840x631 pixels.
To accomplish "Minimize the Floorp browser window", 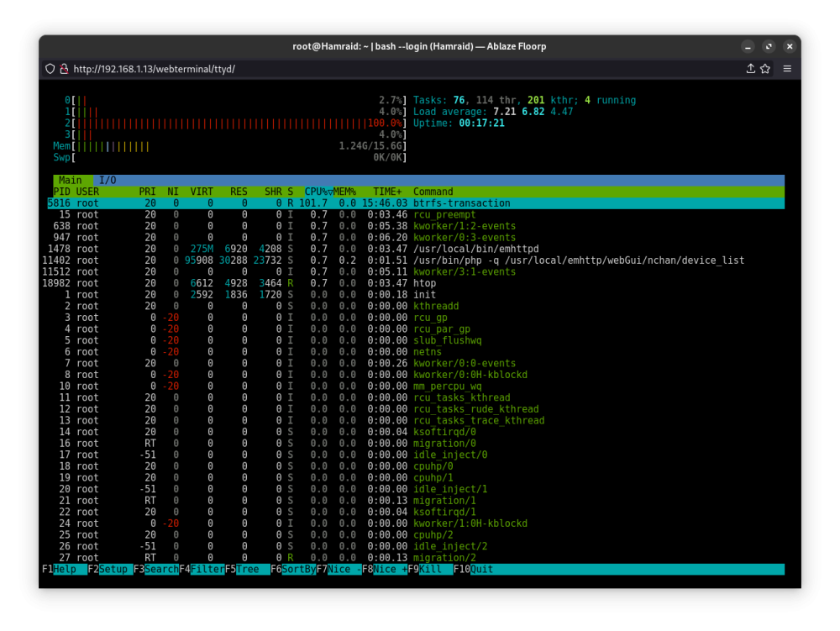I will [748, 46].
